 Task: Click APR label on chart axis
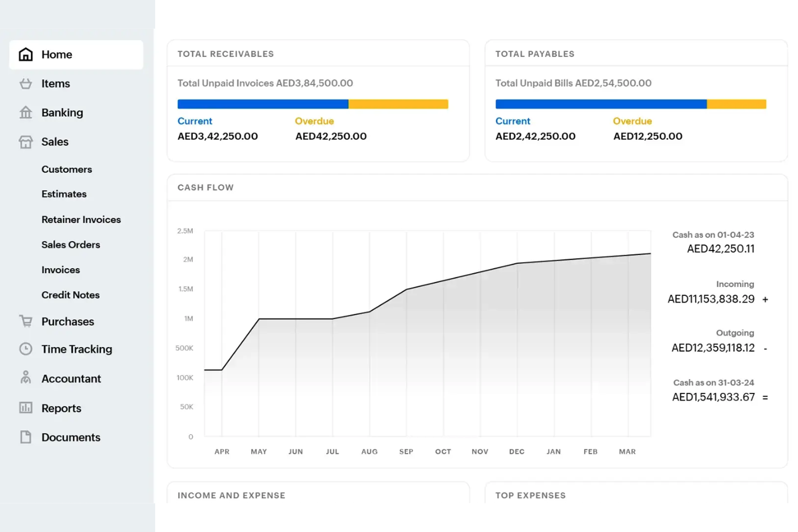[222, 452]
